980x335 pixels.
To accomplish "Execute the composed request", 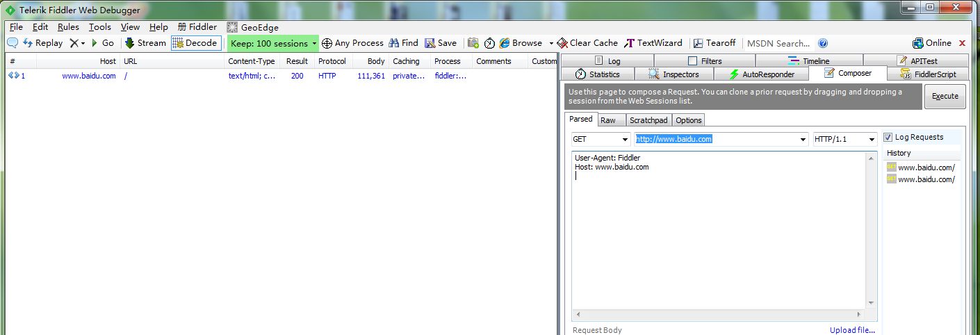I will coord(945,97).
